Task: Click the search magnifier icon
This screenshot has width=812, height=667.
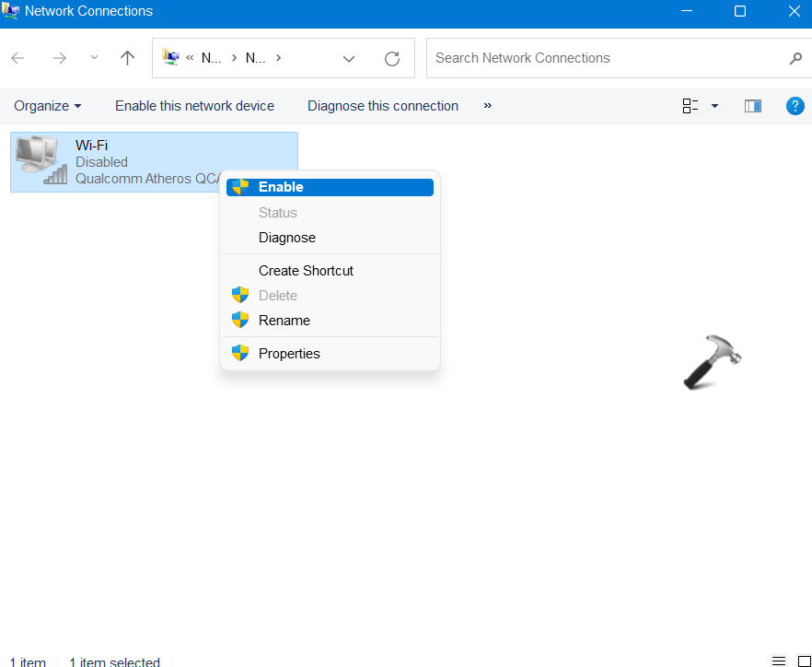Action: [x=795, y=58]
